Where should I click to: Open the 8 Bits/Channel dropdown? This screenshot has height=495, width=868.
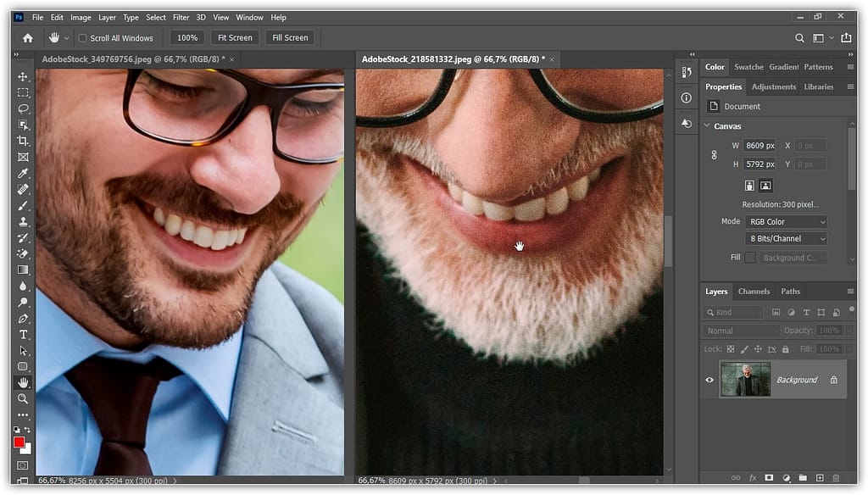(x=786, y=239)
